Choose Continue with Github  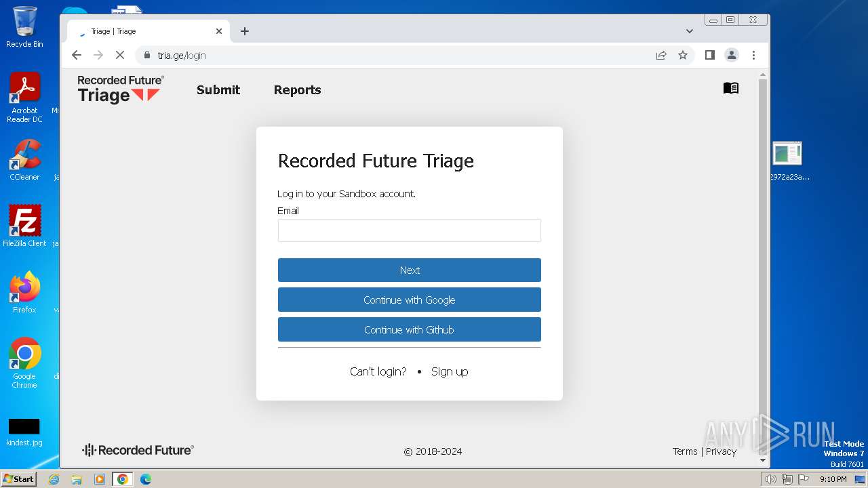point(410,329)
